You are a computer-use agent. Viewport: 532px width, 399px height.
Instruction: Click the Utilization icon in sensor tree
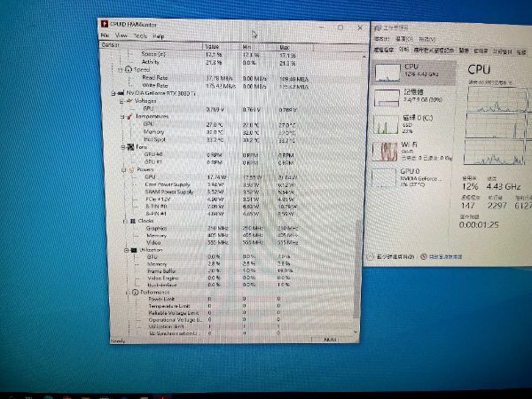click(134, 250)
